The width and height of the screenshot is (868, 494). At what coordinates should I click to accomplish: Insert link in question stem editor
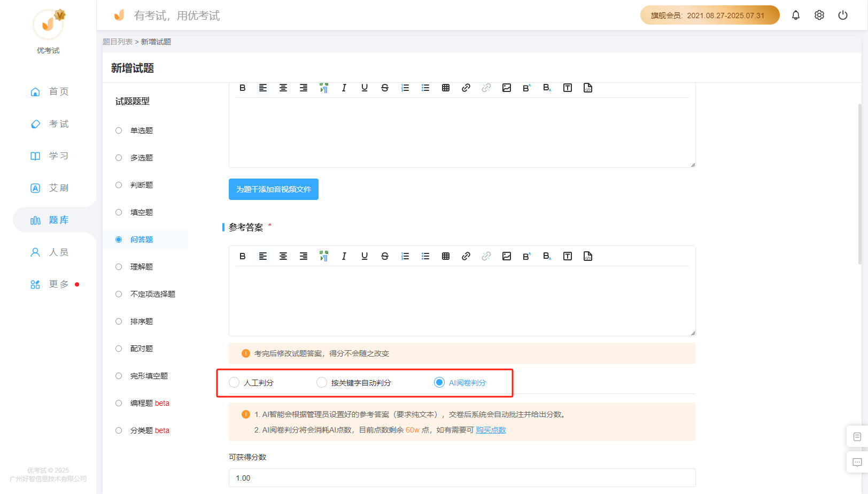[x=466, y=88]
